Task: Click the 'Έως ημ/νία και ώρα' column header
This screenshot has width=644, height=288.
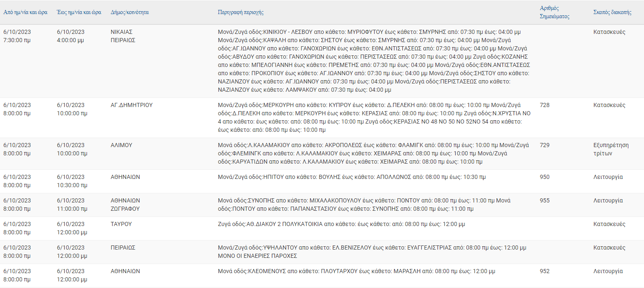Action: pyautogui.click(x=79, y=12)
